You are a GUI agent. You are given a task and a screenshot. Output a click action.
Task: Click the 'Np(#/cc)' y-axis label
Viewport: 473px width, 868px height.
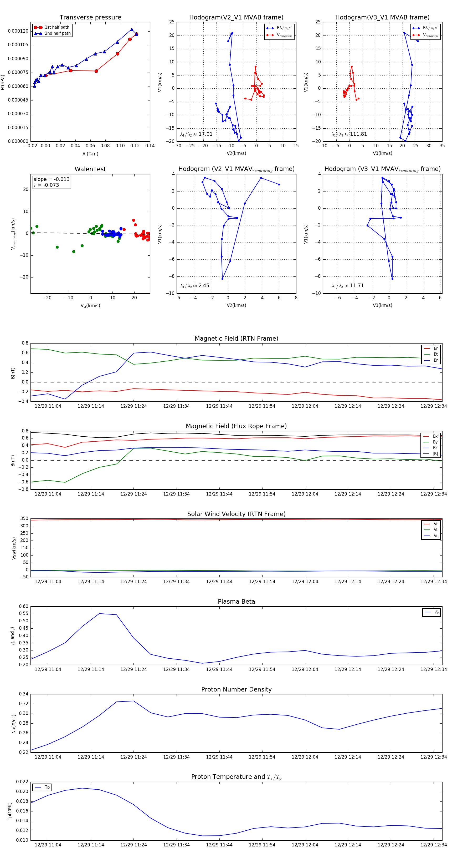tap(14, 723)
